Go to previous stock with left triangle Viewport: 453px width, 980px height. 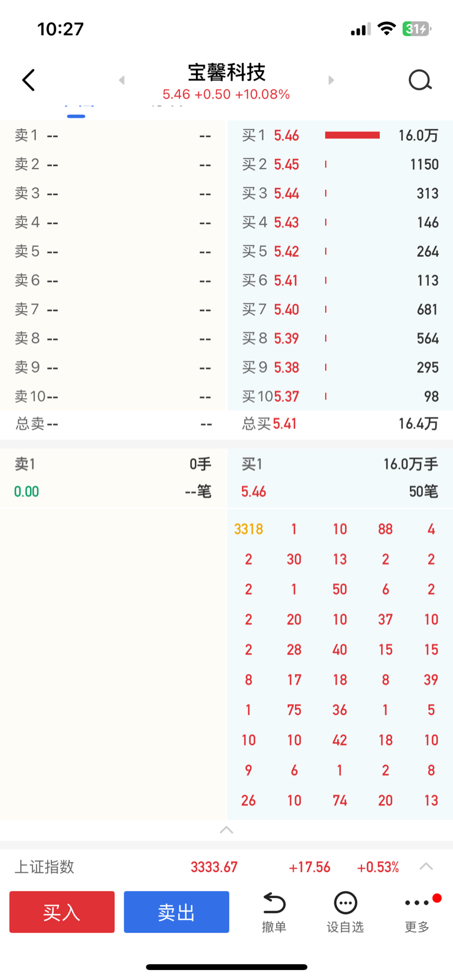coord(122,80)
